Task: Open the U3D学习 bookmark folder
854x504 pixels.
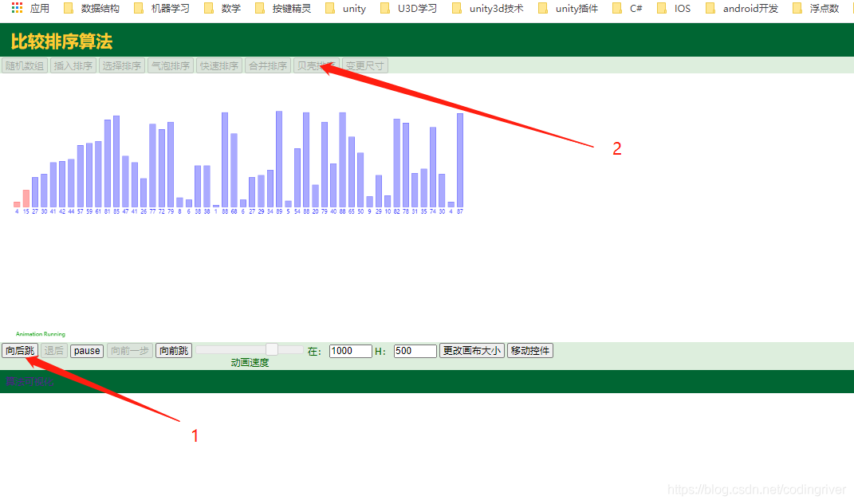Action: point(408,8)
